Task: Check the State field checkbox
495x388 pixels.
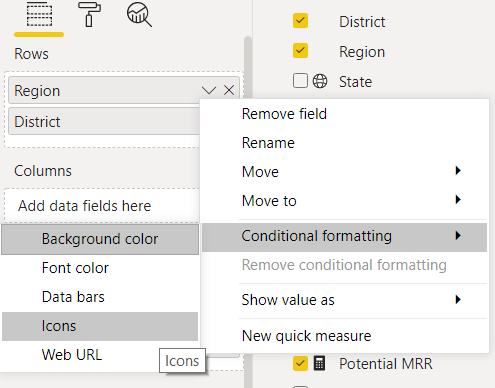Action: click(300, 81)
